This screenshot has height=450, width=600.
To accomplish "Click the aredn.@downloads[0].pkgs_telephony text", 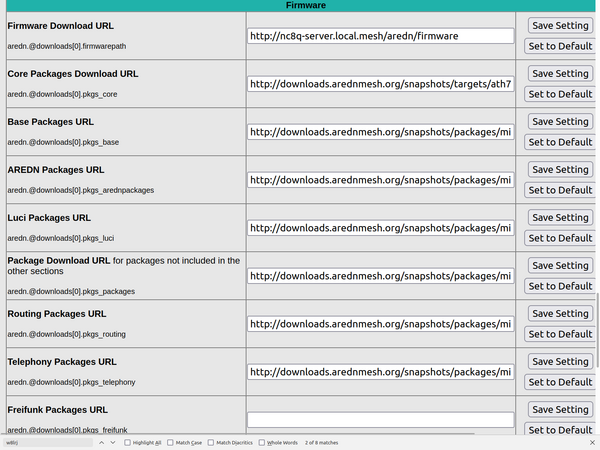I will pos(72,382).
